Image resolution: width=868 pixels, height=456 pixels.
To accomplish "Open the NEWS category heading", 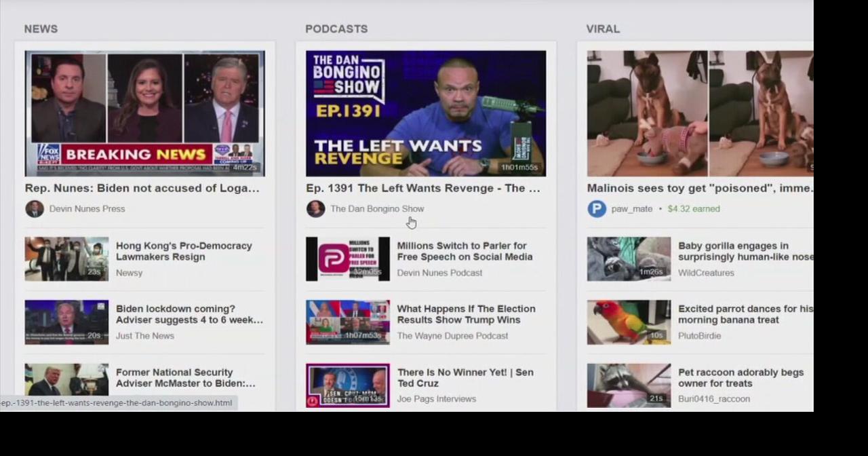I will (x=41, y=29).
